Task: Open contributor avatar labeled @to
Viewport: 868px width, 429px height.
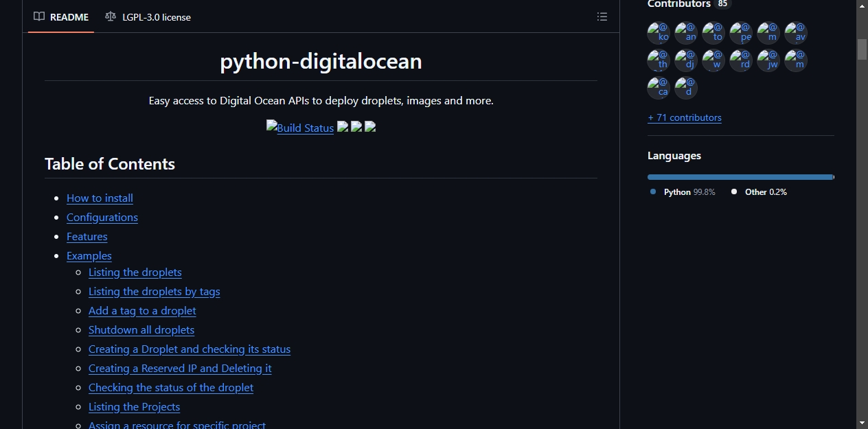Action: [x=713, y=33]
